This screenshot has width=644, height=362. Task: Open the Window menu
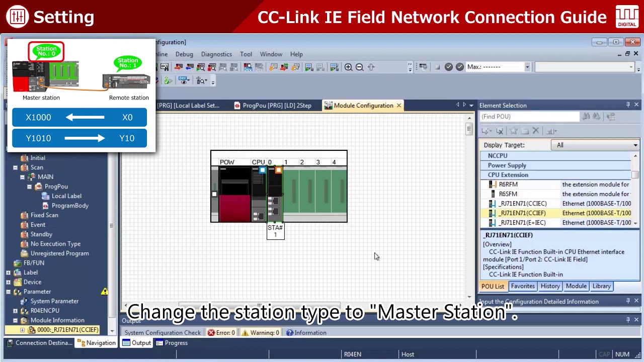tap(271, 54)
